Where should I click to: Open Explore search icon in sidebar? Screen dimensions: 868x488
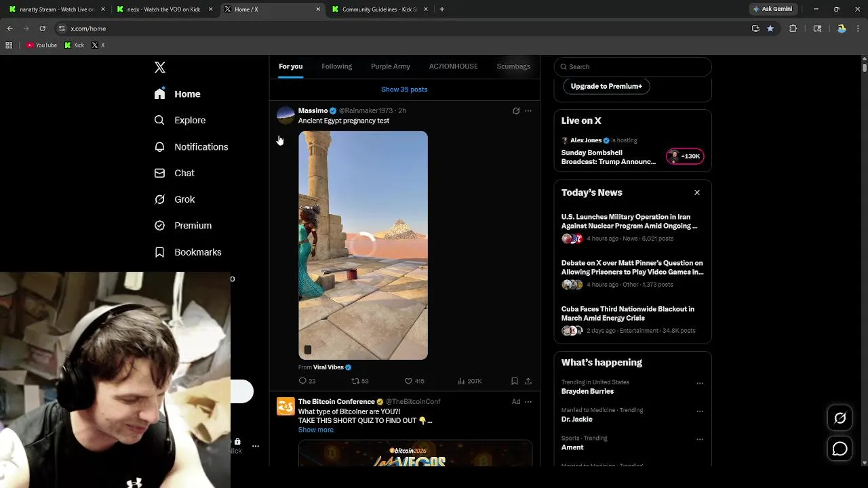[159, 120]
